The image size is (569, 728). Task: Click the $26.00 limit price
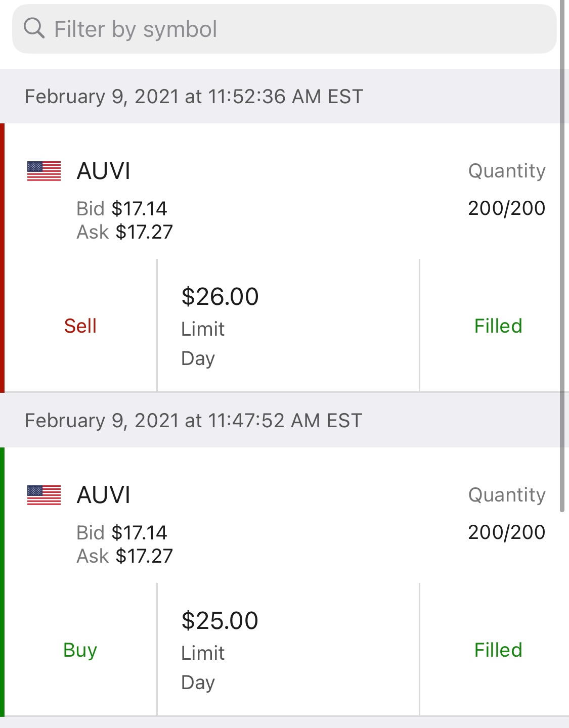pyautogui.click(x=220, y=297)
